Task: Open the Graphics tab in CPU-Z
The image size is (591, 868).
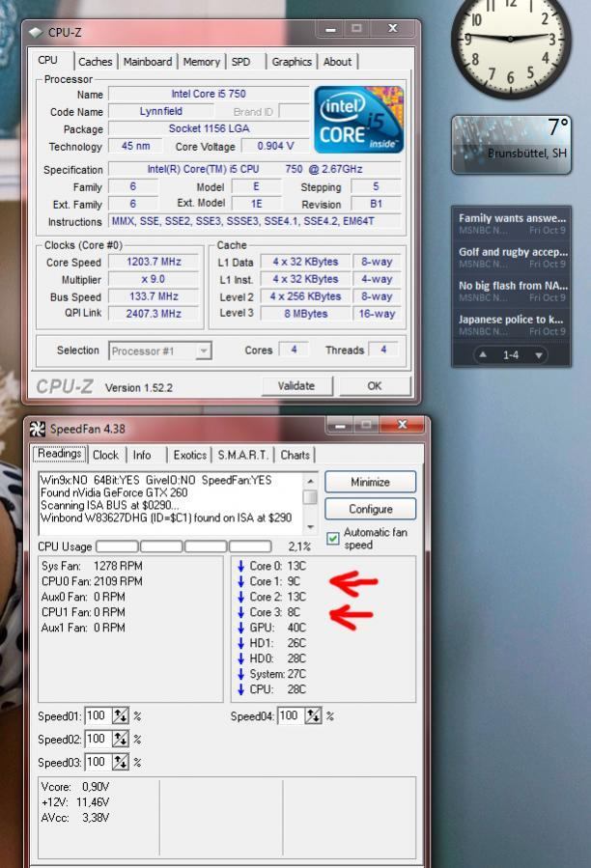Action: pos(292,62)
